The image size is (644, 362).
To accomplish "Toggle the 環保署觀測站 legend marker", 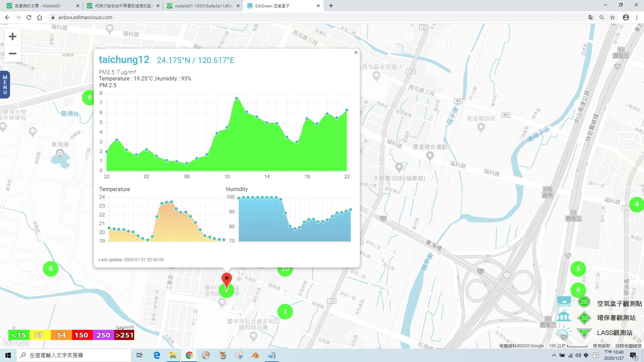I will (584, 318).
